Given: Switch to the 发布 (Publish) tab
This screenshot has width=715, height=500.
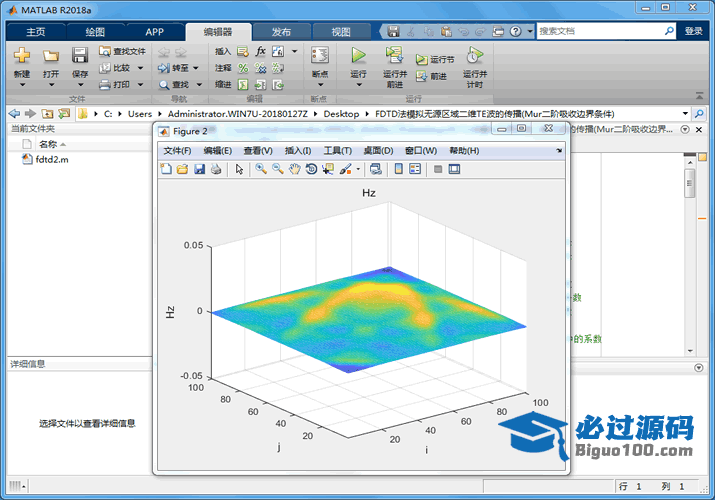Looking at the screenshot, I should [x=281, y=31].
